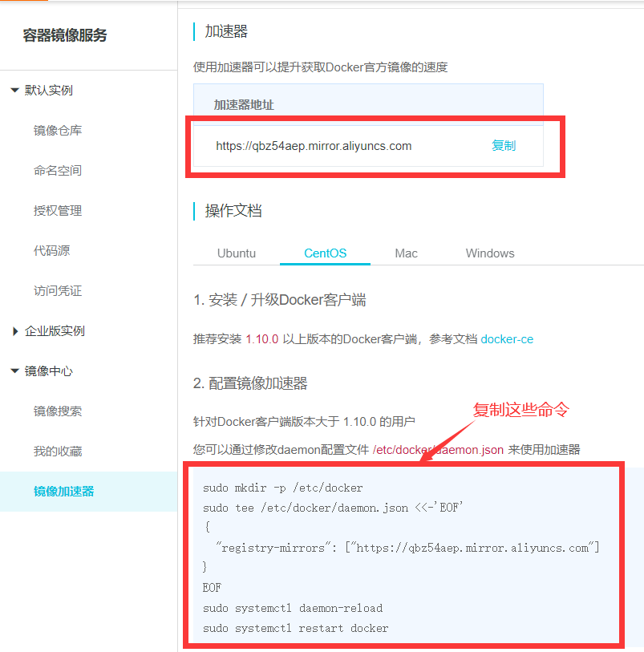The width and height of the screenshot is (644, 652).
Task: Select 镜像加速器 in the sidebar
Action: 64,491
